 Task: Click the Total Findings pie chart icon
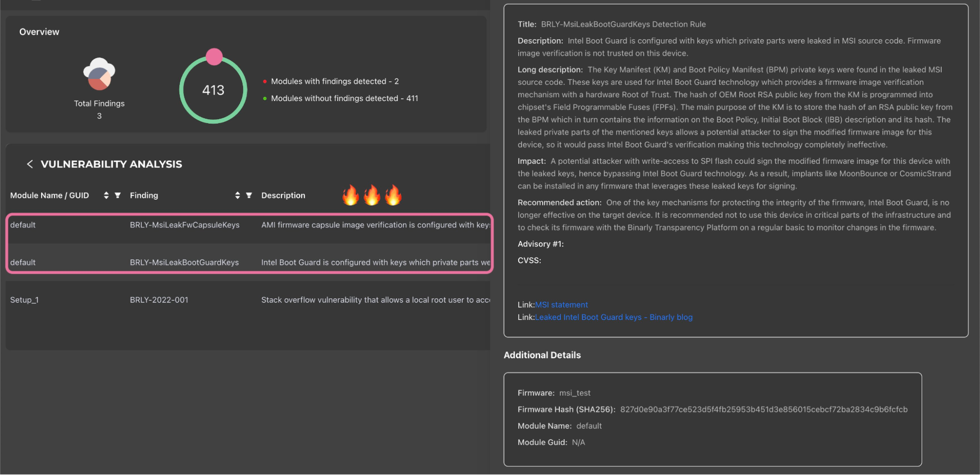pyautogui.click(x=99, y=75)
